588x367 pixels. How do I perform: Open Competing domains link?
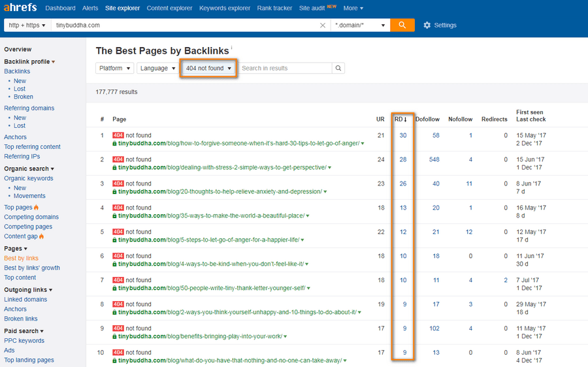(31, 217)
